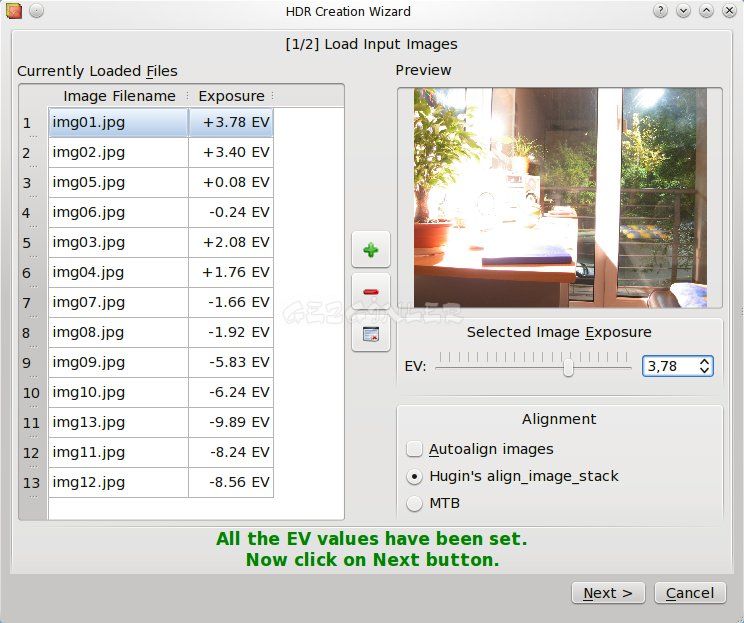Click row header number 7
744x623 pixels.
coord(33,303)
